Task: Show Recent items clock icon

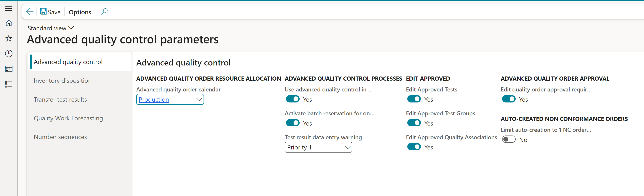Action: 9,54
